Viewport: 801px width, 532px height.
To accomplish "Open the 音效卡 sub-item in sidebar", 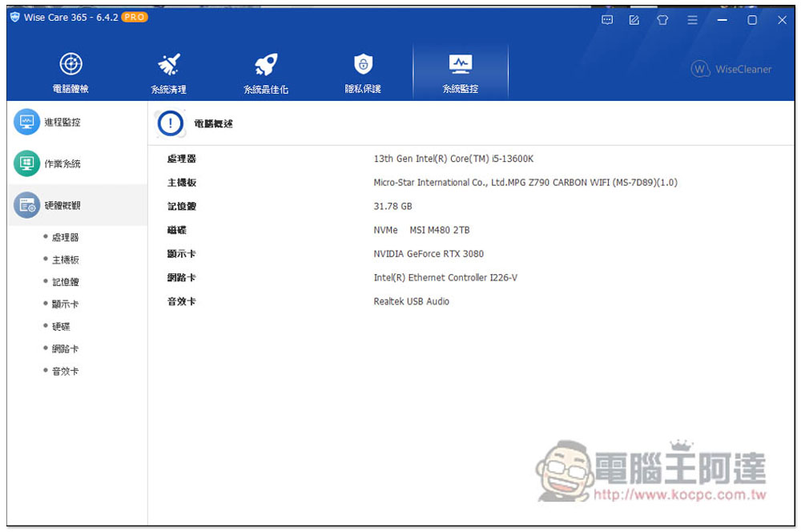I will coord(65,372).
